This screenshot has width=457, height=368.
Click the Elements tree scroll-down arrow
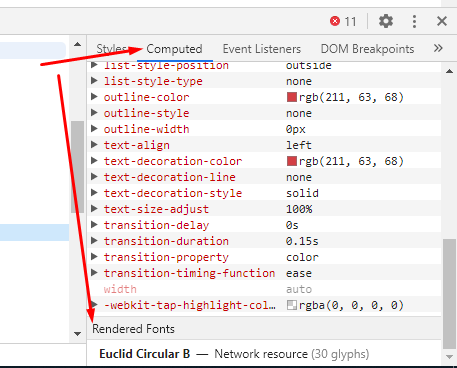[77, 333]
